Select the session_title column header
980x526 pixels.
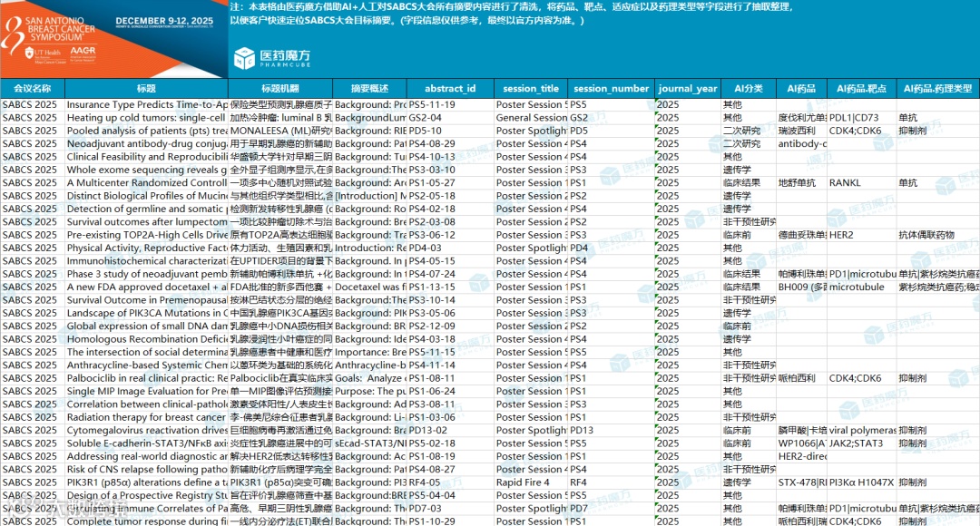(531, 88)
